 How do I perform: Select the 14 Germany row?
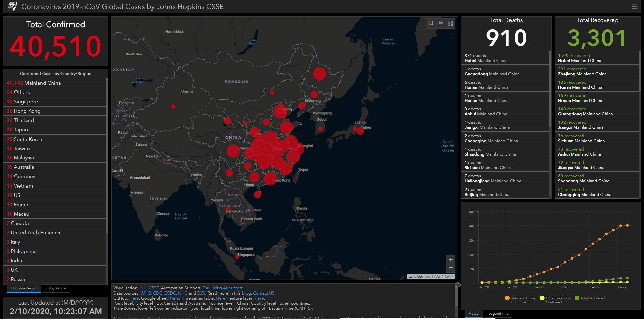click(55, 176)
